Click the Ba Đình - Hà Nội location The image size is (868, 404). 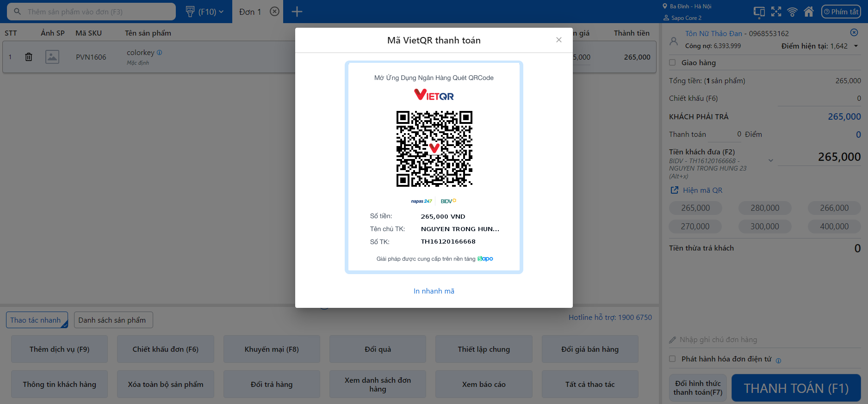click(687, 6)
